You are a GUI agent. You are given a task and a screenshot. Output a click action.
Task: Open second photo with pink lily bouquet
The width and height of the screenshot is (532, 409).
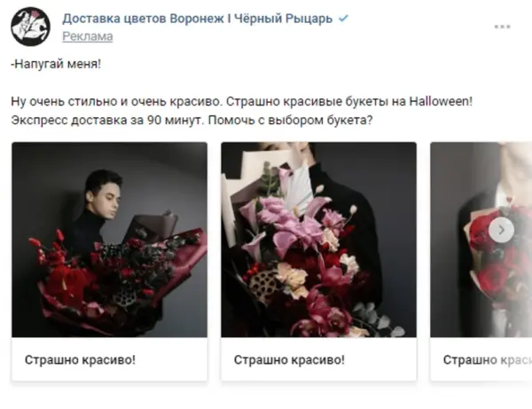[x=318, y=240]
